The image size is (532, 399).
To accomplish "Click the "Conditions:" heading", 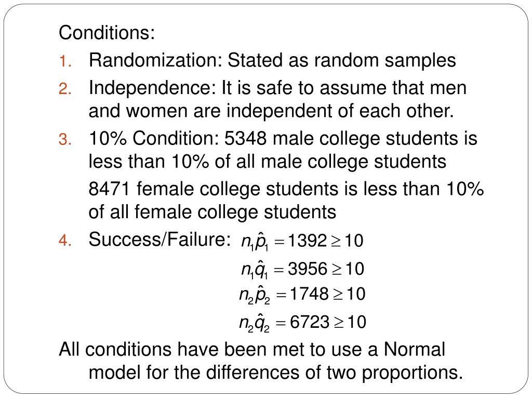I will click(107, 33).
